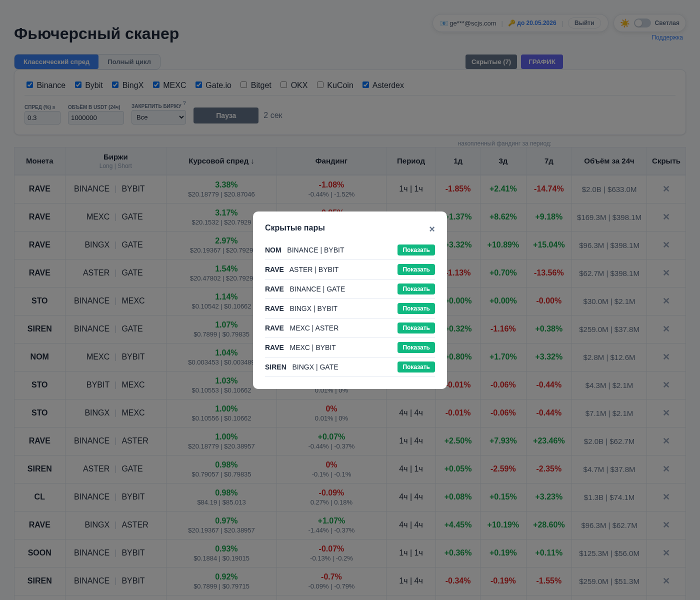
Task: Click the Спред (%) input field
Action: (x=42, y=118)
